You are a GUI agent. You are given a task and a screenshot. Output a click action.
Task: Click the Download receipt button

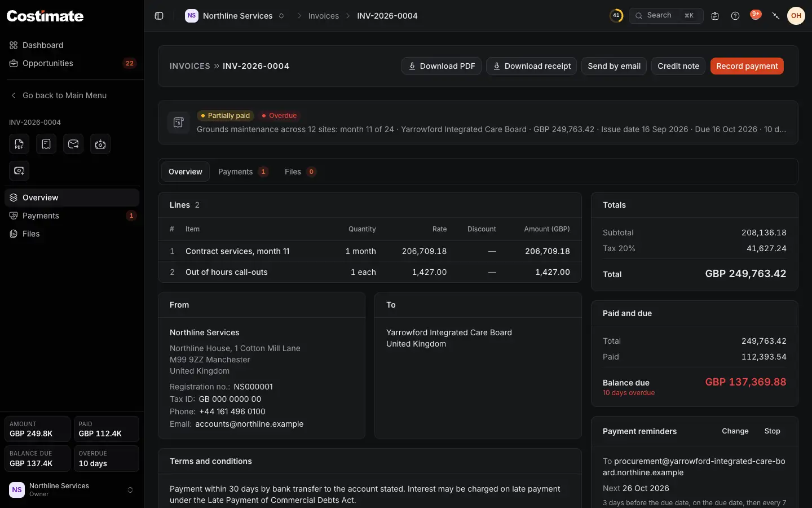[531, 66]
